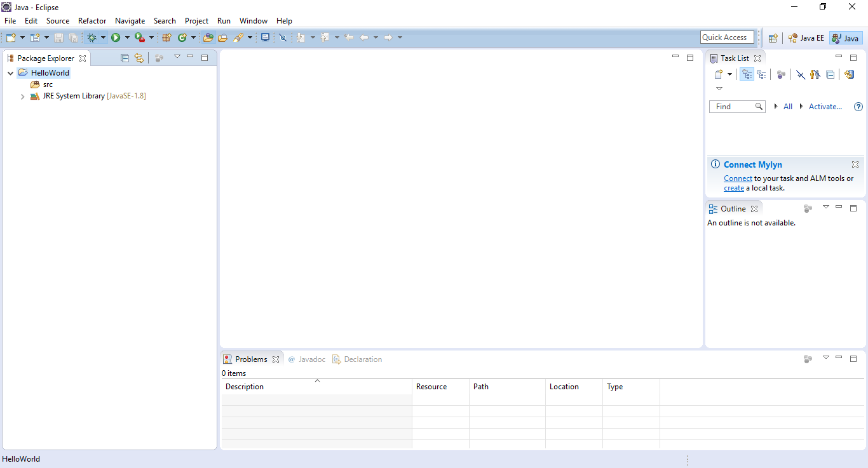Click the Back navigation arrow

click(364, 37)
